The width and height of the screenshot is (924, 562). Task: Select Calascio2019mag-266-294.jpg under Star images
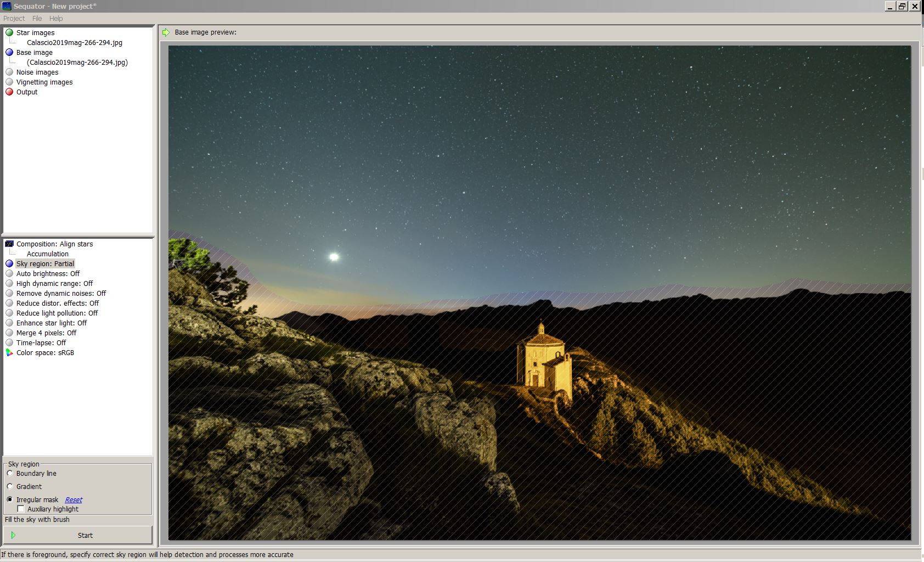click(75, 43)
